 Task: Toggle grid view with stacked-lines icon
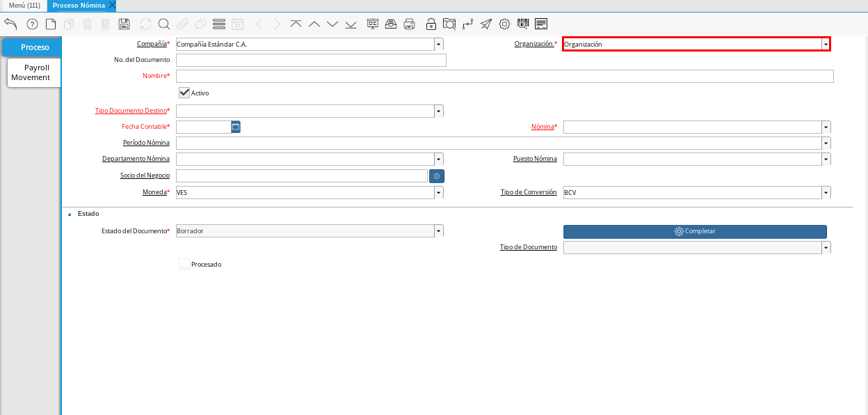pyautogui.click(x=219, y=24)
